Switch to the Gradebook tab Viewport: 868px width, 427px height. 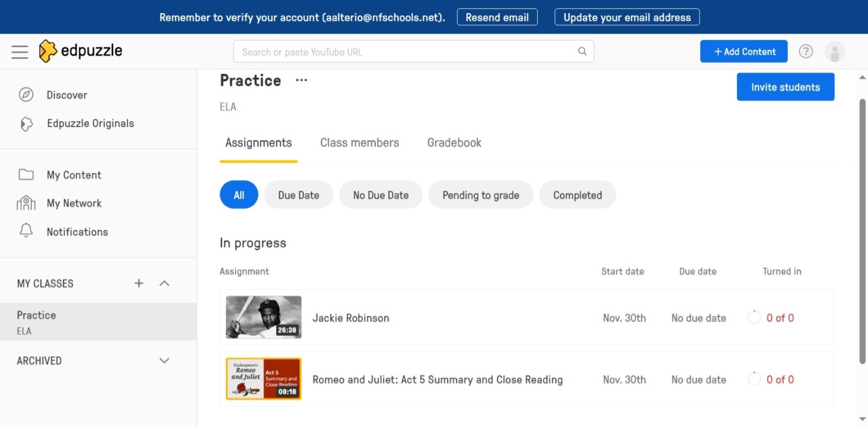click(454, 142)
